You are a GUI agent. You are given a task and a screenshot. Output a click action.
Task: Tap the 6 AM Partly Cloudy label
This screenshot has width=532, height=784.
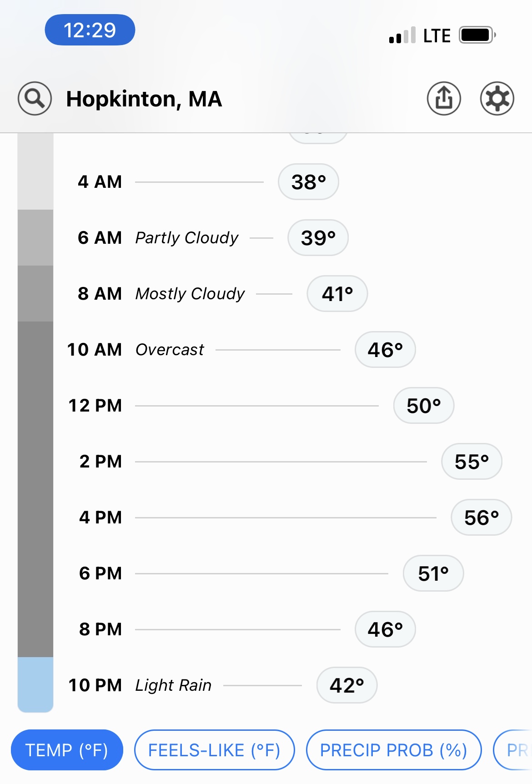pyautogui.click(x=187, y=238)
